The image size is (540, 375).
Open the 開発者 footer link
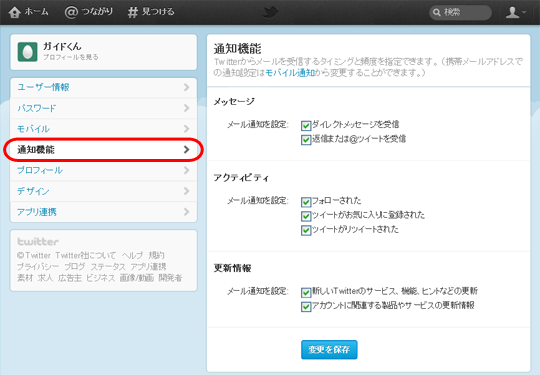point(170,278)
